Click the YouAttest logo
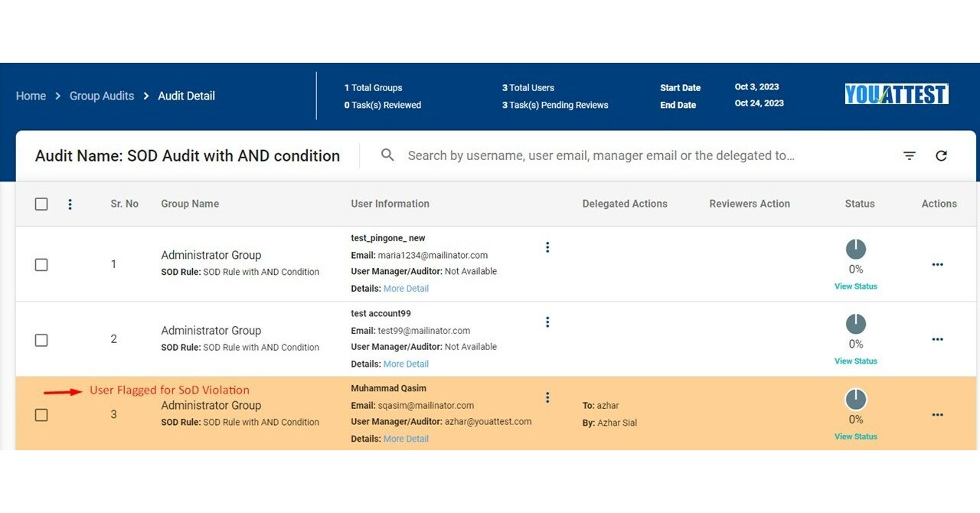Image resolution: width=980 pixels, height=513 pixels. click(896, 93)
